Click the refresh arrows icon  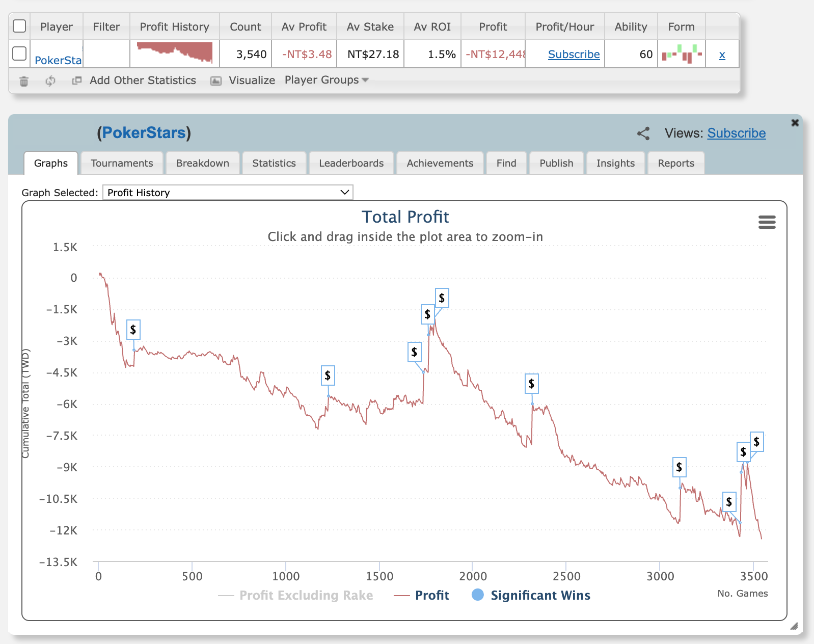[50, 81]
